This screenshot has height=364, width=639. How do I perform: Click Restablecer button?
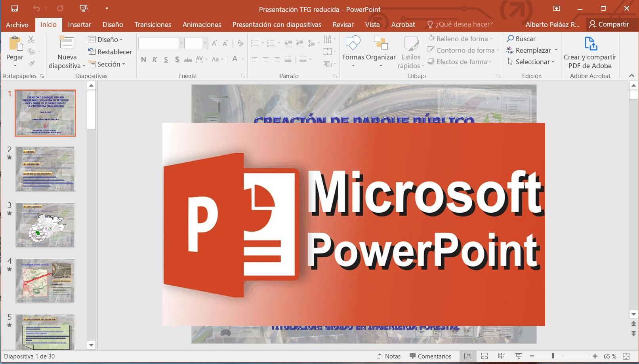click(x=110, y=51)
